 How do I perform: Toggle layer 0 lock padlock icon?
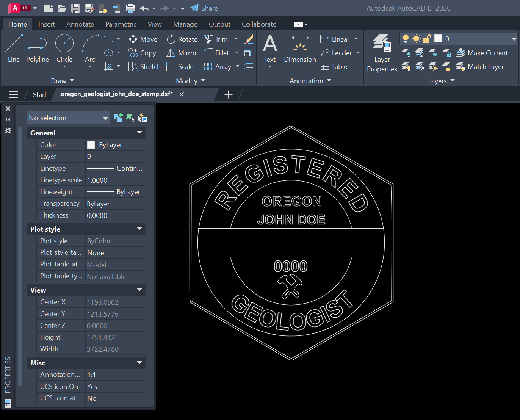click(427, 39)
